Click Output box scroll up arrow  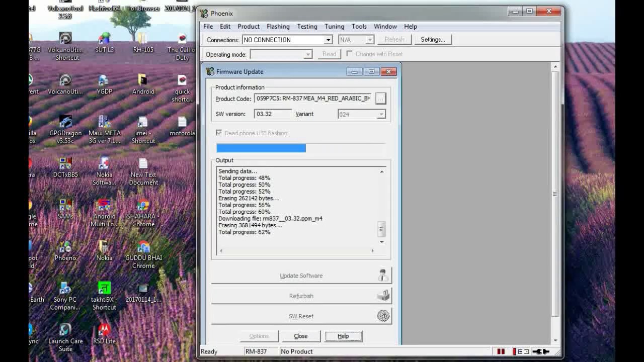pyautogui.click(x=381, y=171)
